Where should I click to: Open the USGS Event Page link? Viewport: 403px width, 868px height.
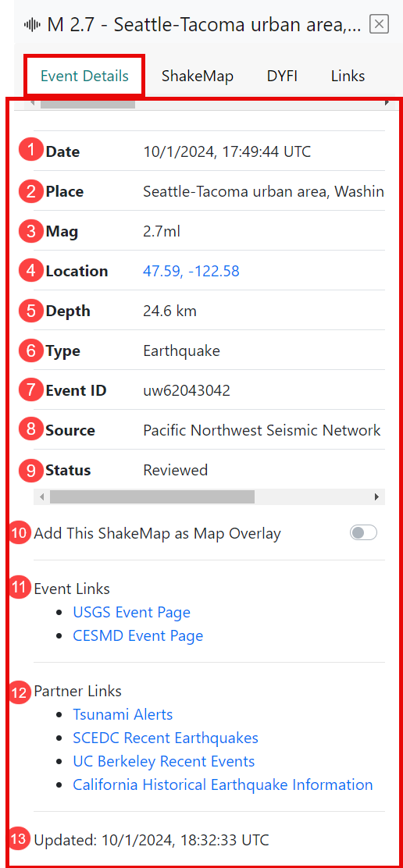coord(132,612)
